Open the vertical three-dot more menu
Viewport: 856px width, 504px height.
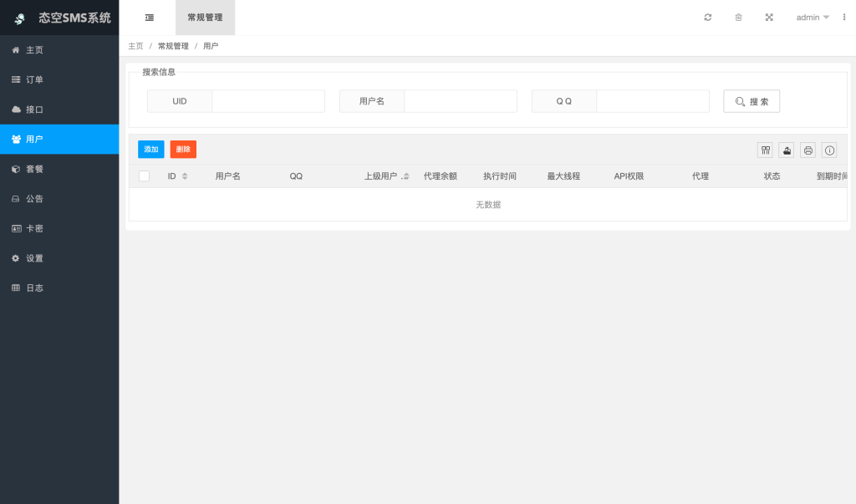click(x=843, y=18)
